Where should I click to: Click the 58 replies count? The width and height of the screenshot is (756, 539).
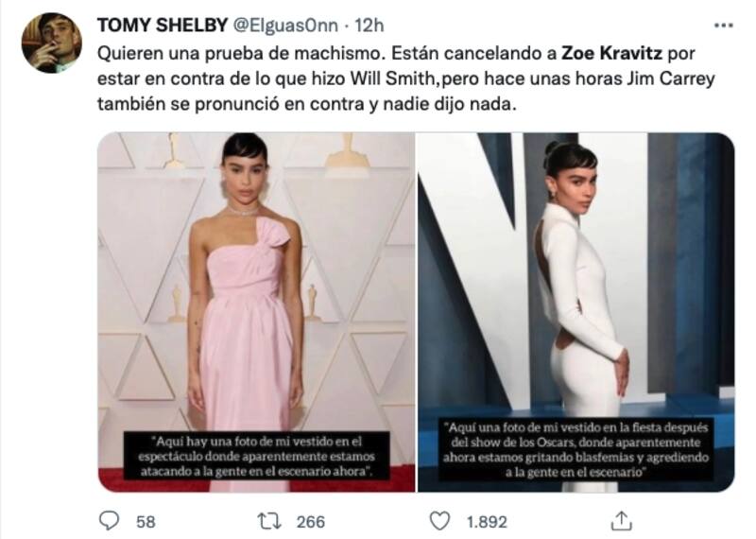pos(146,522)
